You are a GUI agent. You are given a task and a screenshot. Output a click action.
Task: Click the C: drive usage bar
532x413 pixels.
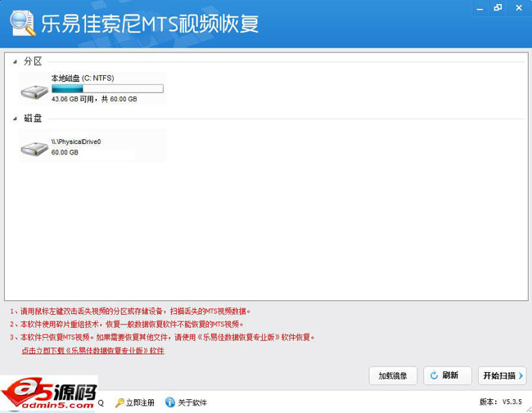(x=107, y=89)
